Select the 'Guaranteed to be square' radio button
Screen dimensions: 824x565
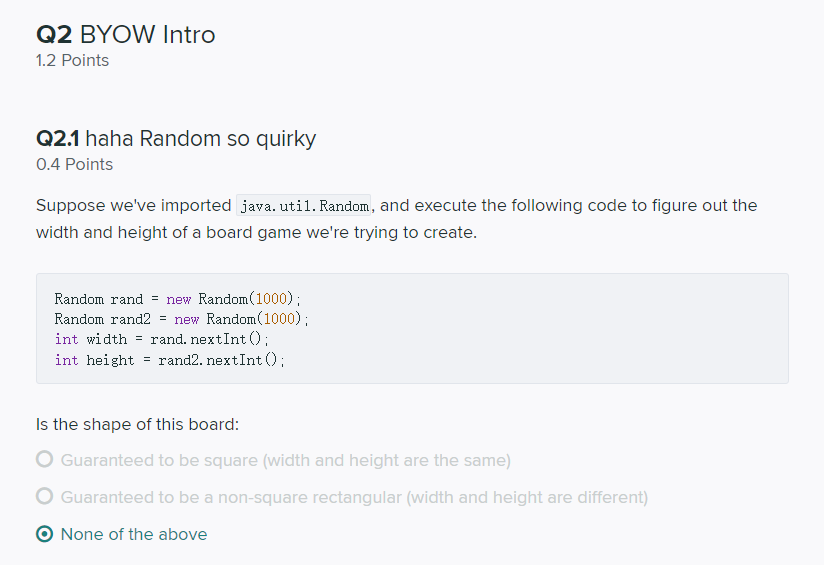coord(44,460)
